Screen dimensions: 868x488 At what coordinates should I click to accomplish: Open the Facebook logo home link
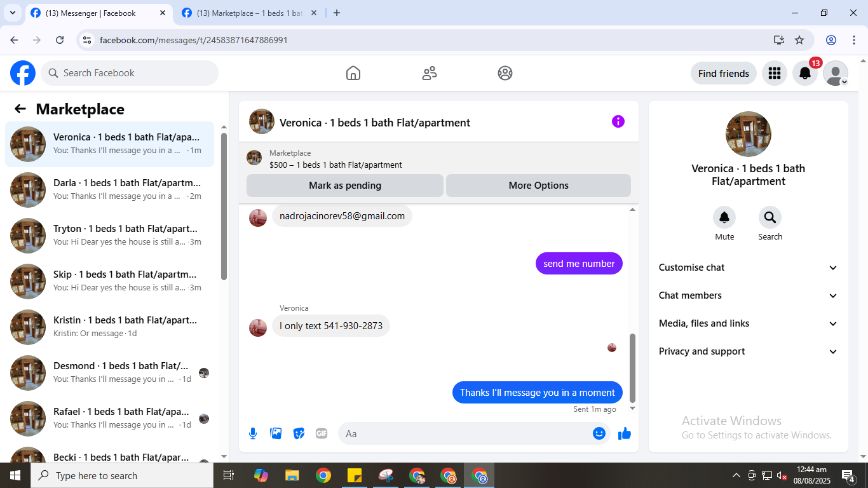[x=23, y=73]
